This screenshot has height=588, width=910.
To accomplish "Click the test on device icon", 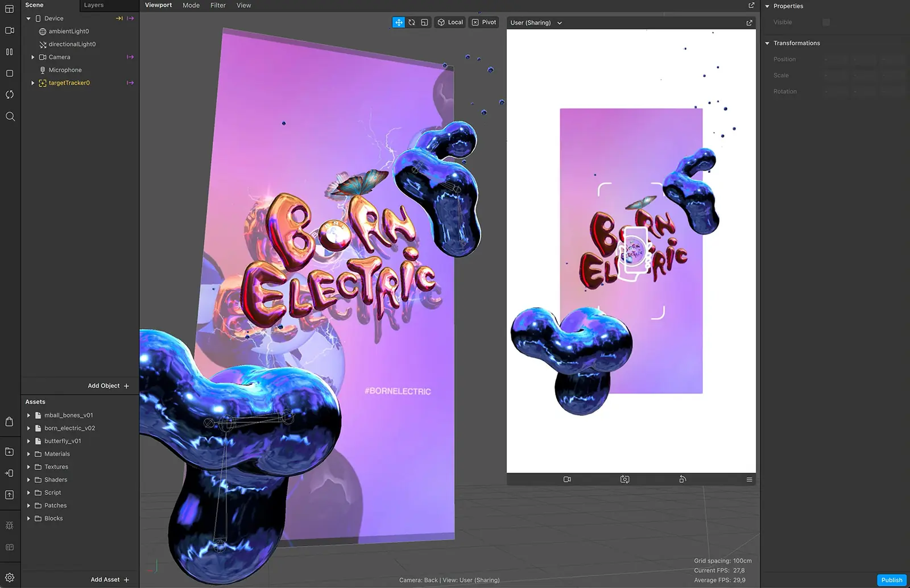I will pyautogui.click(x=10, y=473).
